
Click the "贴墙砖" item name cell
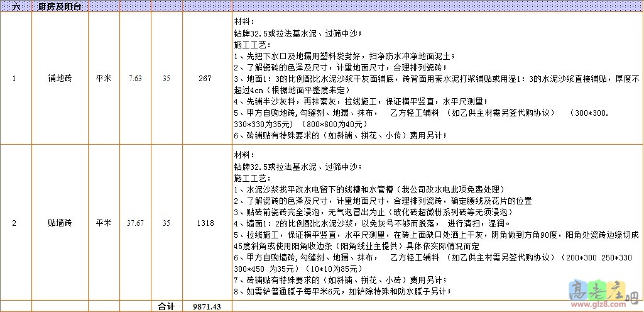(60, 223)
